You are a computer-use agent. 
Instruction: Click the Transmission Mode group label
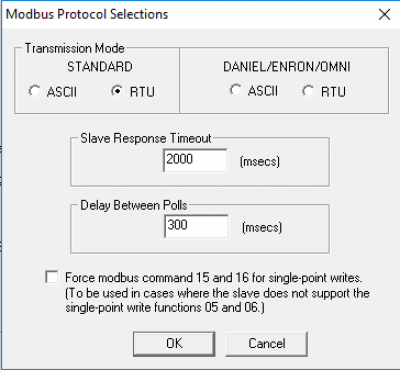click(x=75, y=48)
